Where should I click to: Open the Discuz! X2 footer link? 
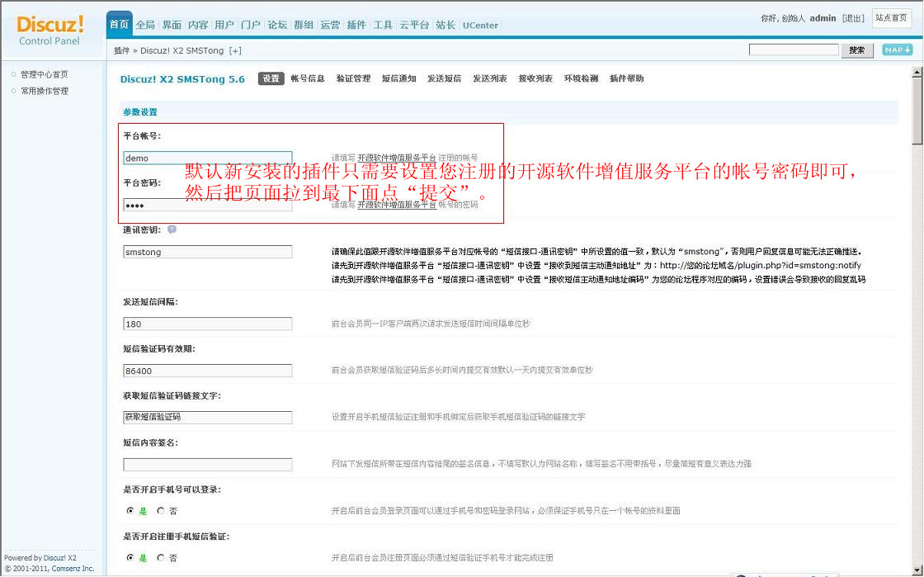[59, 557]
